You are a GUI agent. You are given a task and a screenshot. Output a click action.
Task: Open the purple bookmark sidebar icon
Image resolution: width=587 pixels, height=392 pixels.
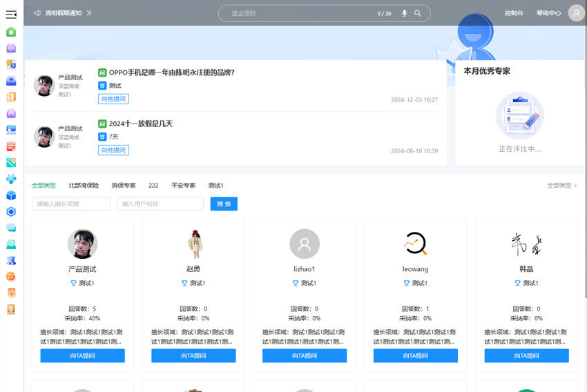click(11, 113)
